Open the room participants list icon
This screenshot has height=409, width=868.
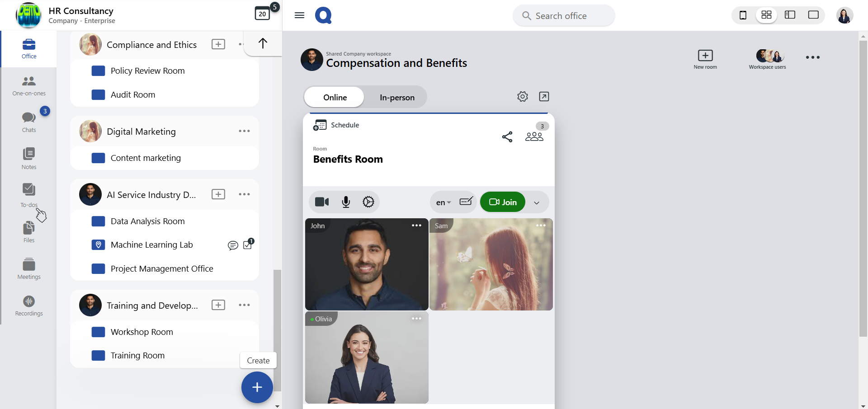(x=534, y=136)
